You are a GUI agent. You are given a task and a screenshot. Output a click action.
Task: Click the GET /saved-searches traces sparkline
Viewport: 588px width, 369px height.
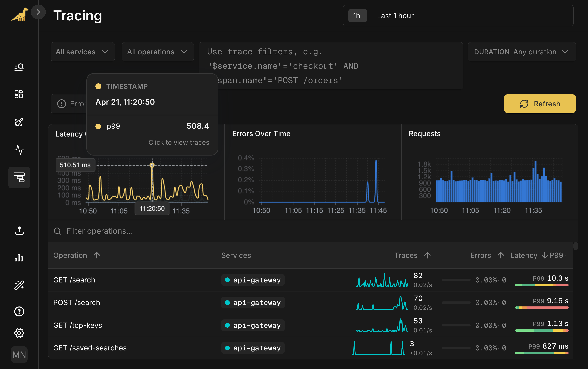[378, 348]
